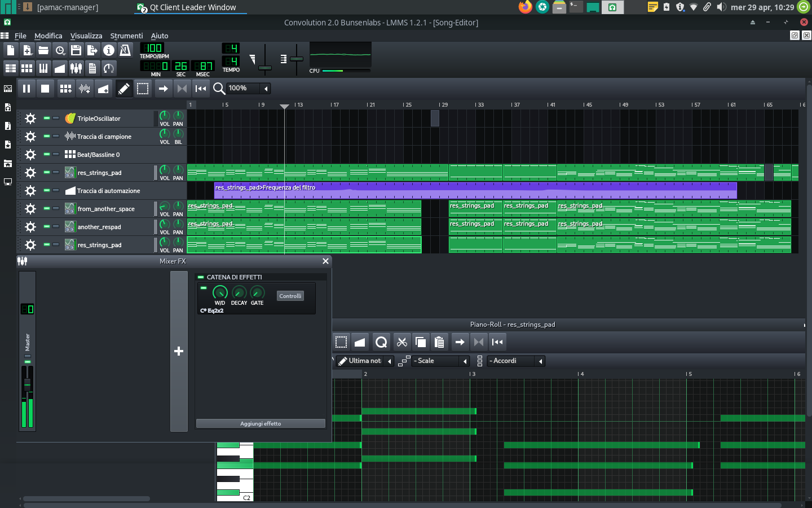Screen dimensions: 812x508
Task: Click the Controlli button in effect chain
Action: [x=290, y=296]
